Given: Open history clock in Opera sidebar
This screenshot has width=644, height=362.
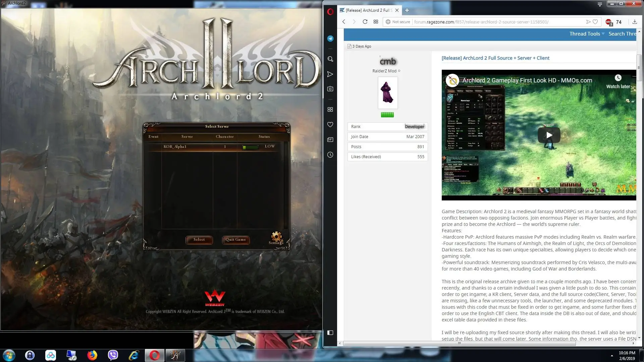Looking at the screenshot, I should (330, 155).
